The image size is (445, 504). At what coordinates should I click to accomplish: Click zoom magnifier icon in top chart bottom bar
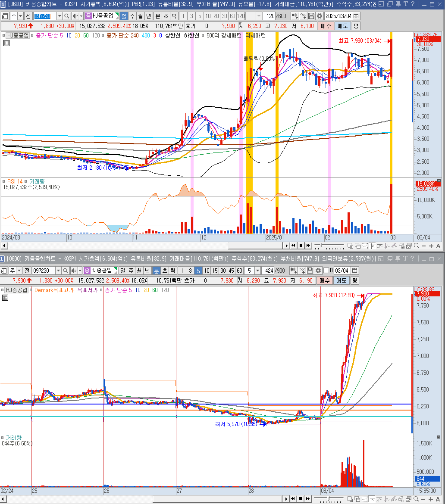tap(417, 246)
